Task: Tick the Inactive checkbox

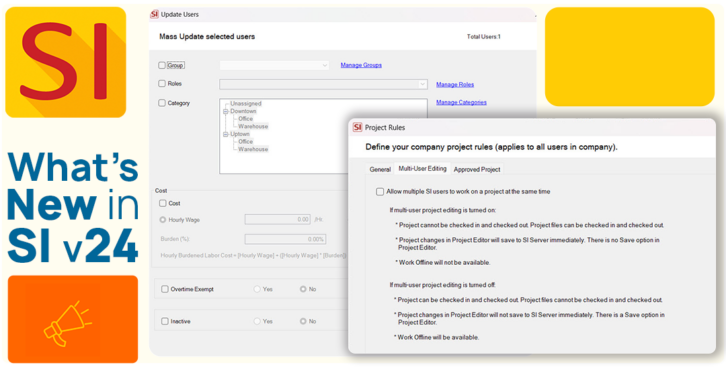Action: pos(164,321)
